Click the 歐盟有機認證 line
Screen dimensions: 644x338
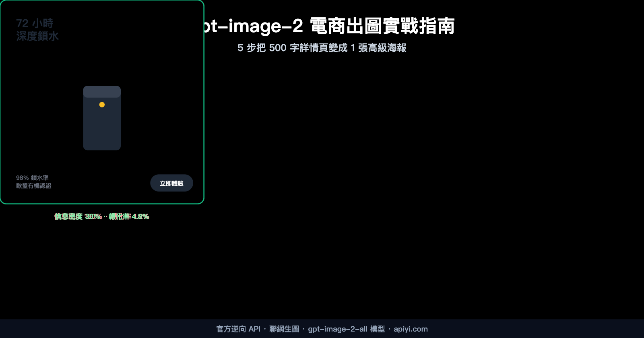tap(34, 186)
